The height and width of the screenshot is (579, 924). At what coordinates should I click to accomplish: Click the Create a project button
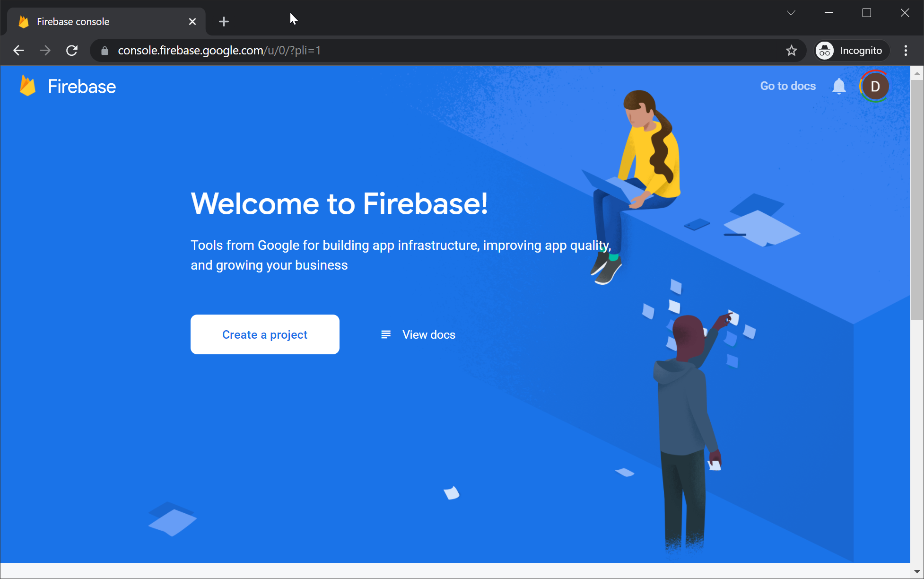265,334
